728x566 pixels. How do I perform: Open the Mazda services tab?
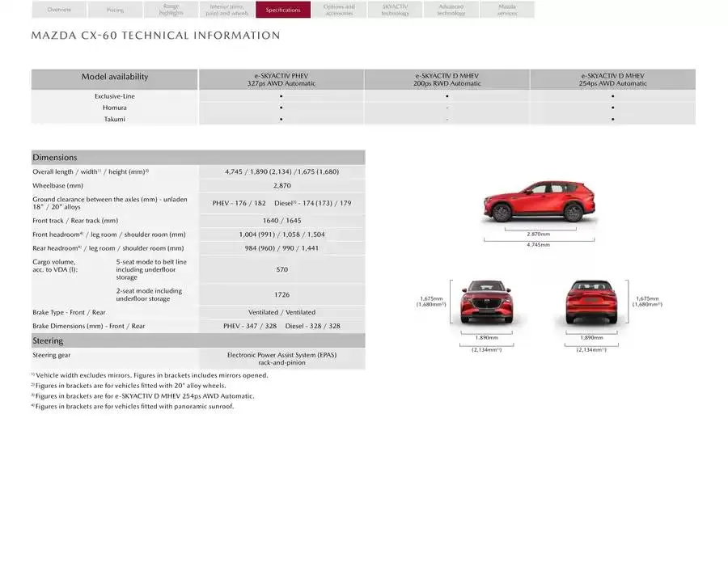[x=506, y=9]
